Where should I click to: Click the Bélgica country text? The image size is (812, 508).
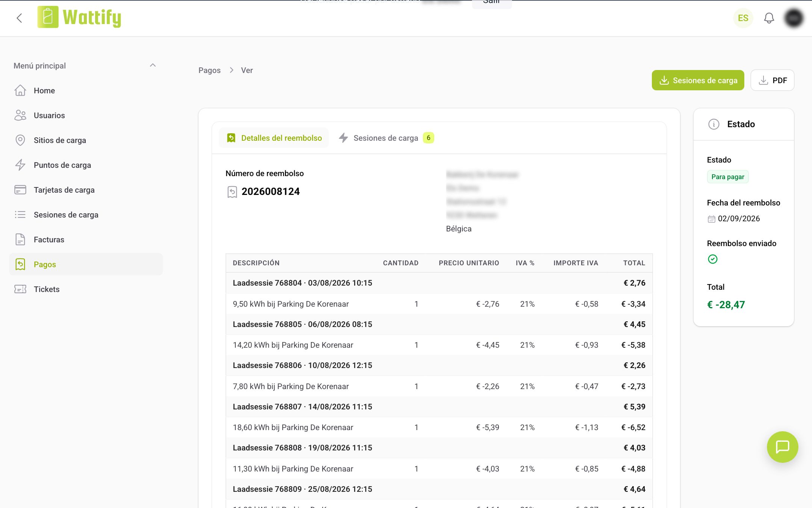(x=459, y=229)
